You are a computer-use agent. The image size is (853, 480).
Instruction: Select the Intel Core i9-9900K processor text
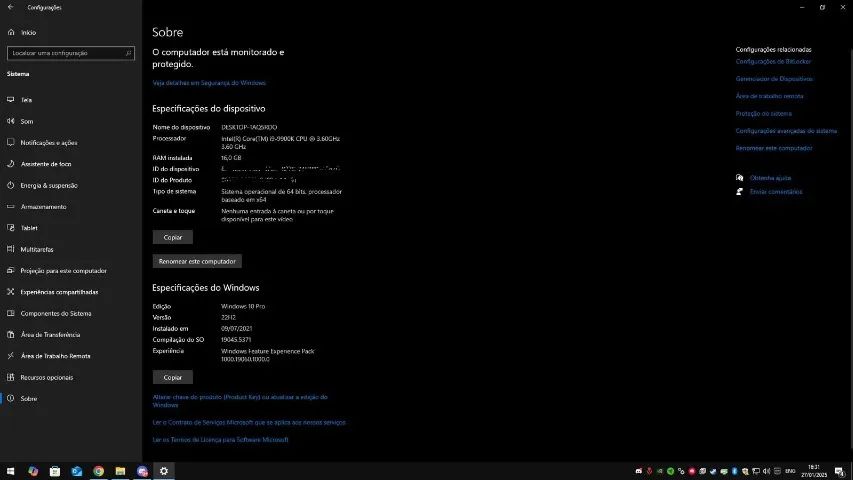click(281, 143)
